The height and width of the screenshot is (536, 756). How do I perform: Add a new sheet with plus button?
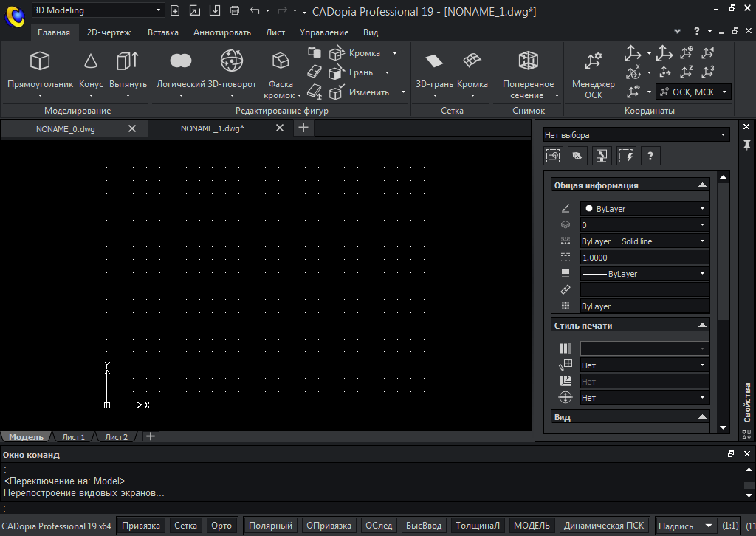[x=151, y=436]
